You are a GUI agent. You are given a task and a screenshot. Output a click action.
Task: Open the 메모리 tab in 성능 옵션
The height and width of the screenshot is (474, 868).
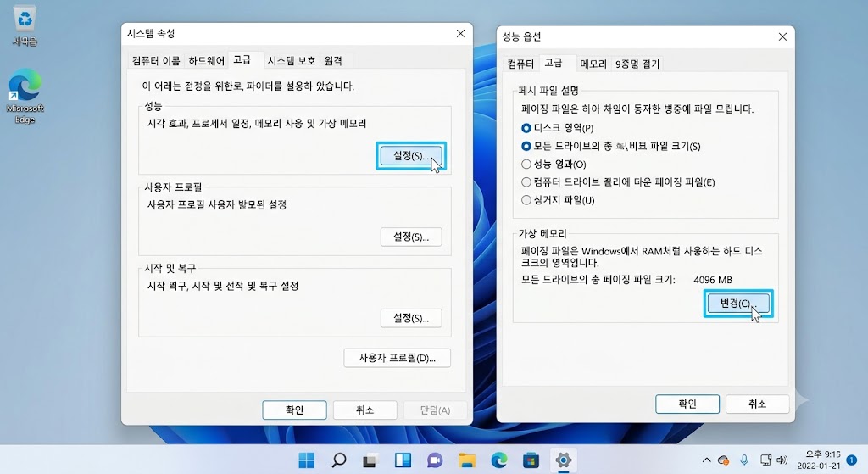click(x=593, y=64)
